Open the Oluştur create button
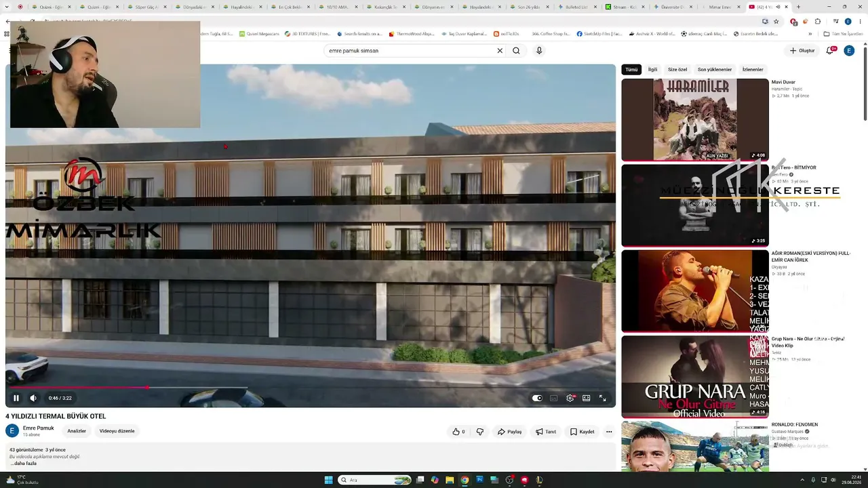 (802, 51)
